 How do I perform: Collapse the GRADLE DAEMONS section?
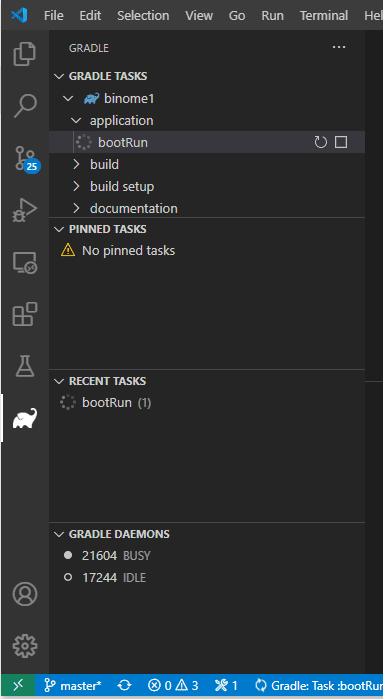(x=59, y=534)
